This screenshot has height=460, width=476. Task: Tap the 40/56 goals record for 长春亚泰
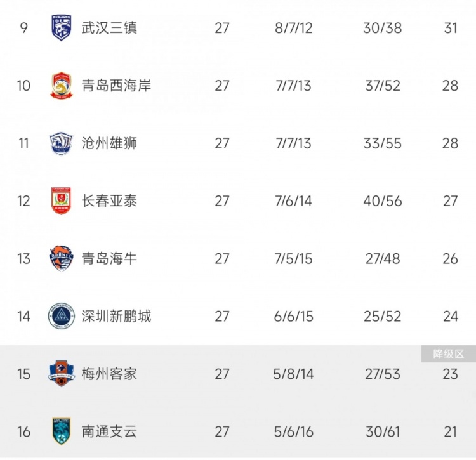383,201
